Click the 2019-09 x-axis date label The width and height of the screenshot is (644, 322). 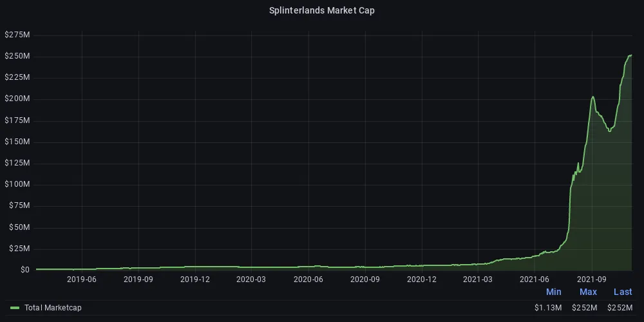click(x=138, y=279)
